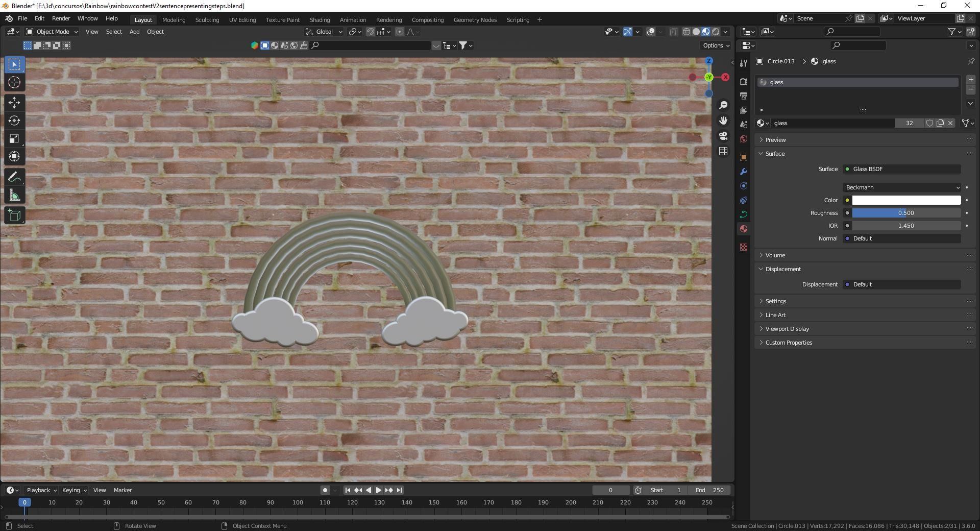
Task: Open the Beckmann distribution dropdown
Action: pos(901,187)
